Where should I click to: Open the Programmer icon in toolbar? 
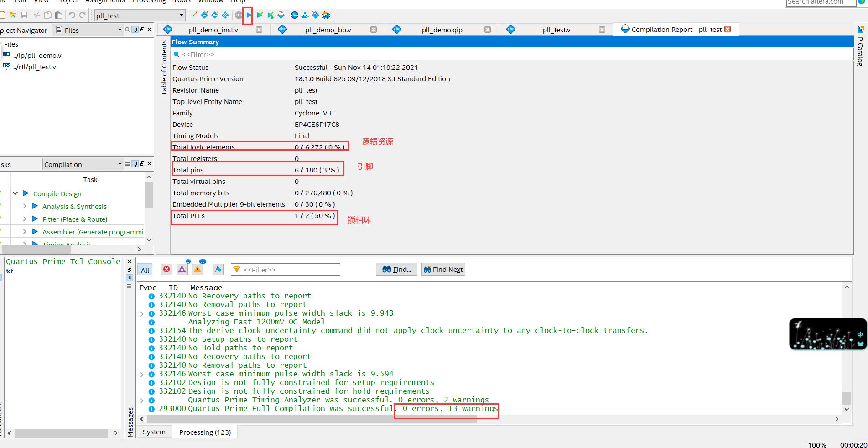(x=316, y=15)
